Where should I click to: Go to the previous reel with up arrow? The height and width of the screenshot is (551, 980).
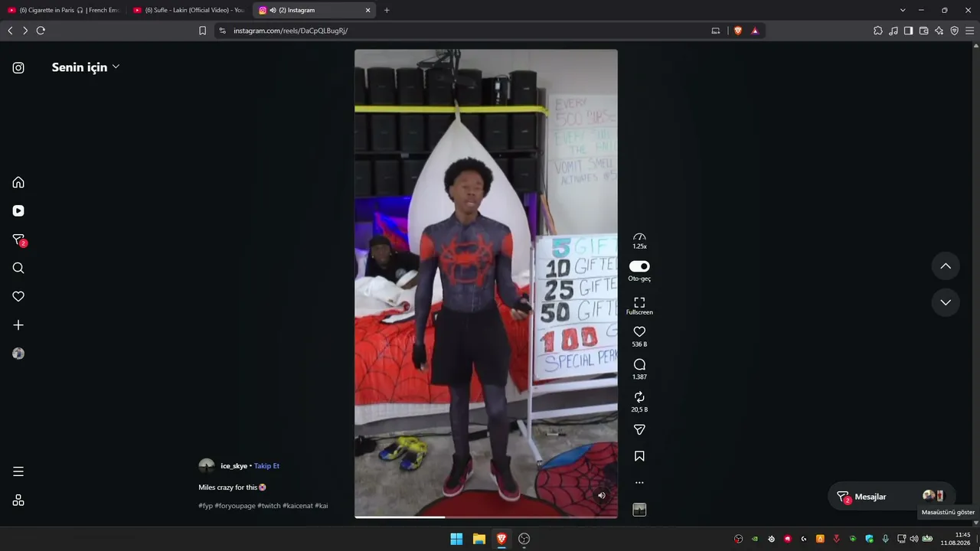pyautogui.click(x=946, y=266)
